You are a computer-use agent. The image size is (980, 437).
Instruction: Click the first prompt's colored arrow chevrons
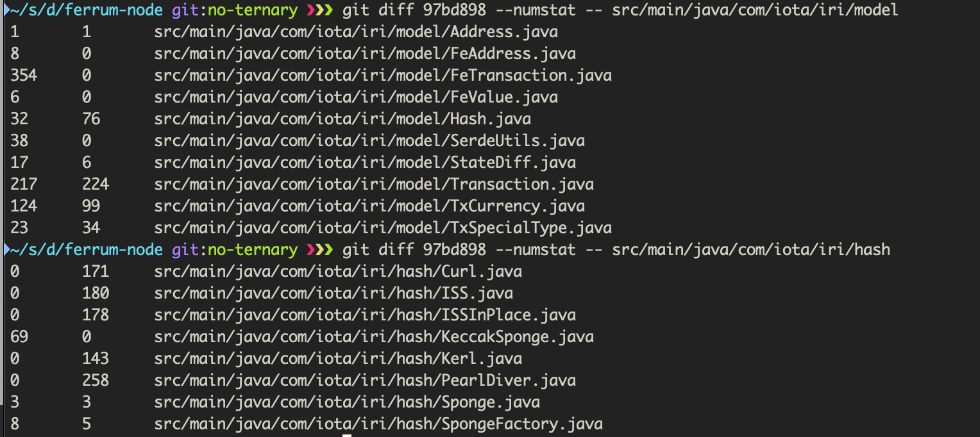[320, 10]
